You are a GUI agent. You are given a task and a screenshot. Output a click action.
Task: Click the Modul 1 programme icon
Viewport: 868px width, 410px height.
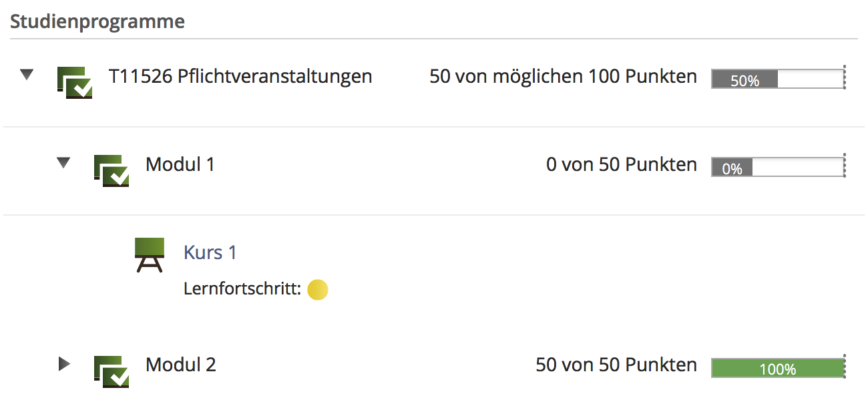coord(111,170)
